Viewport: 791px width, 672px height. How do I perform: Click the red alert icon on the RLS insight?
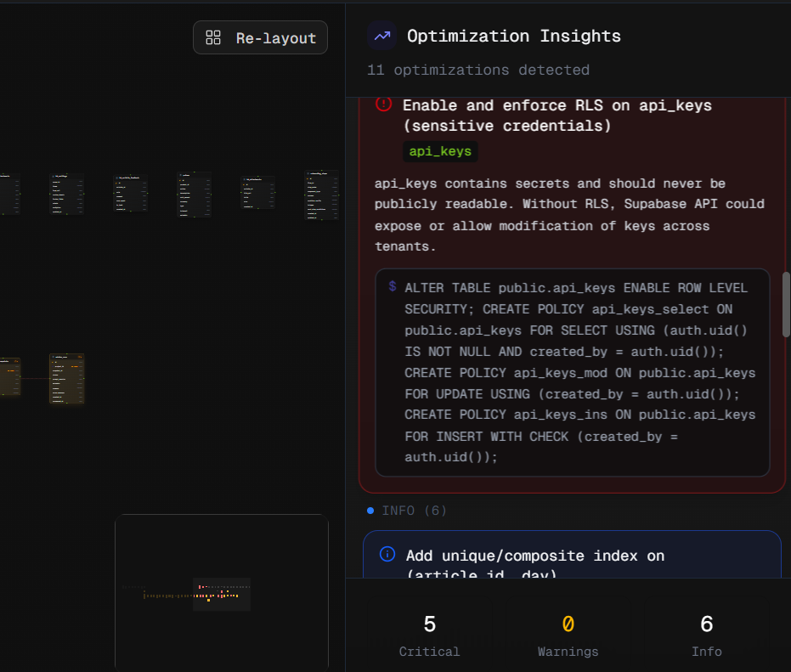(383, 104)
